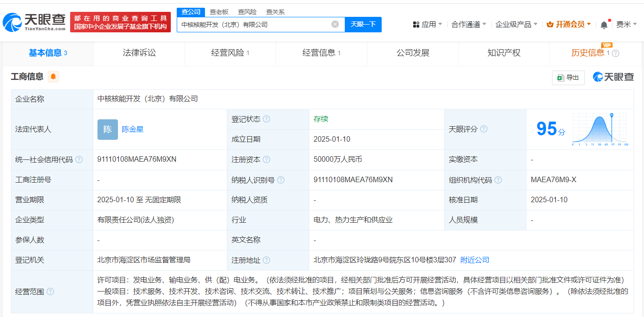The height and width of the screenshot is (317, 644).
Task: Open the notification bell in header
Action: pyautogui.click(x=604, y=25)
